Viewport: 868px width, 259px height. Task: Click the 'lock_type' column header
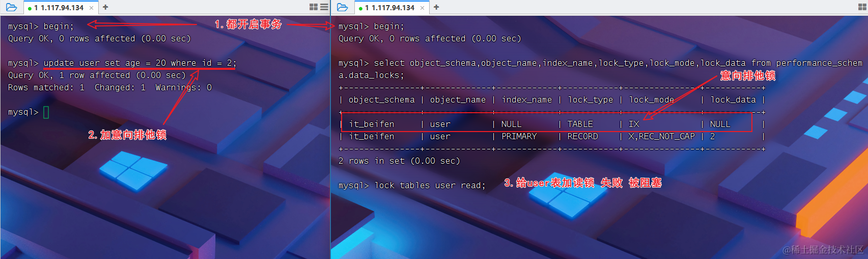(591, 99)
